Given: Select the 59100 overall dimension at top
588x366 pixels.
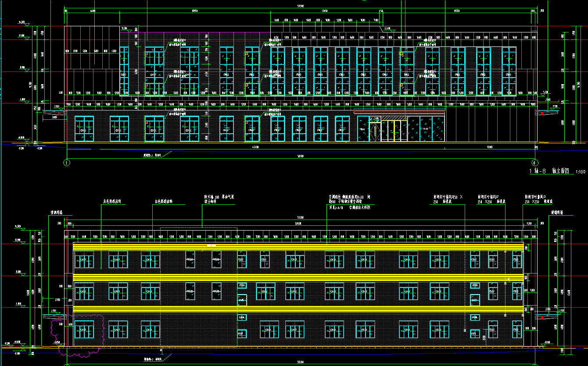Looking at the screenshot, I should [x=301, y=6].
